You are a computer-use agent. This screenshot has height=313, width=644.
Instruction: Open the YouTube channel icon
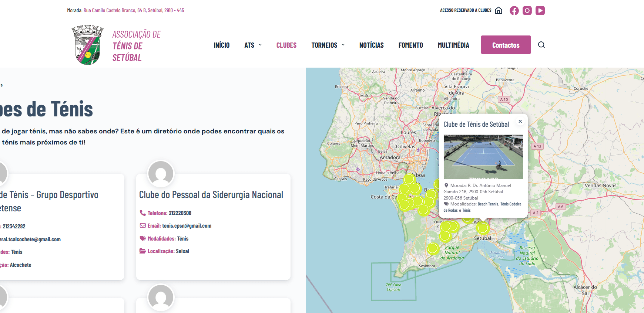coord(540,11)
